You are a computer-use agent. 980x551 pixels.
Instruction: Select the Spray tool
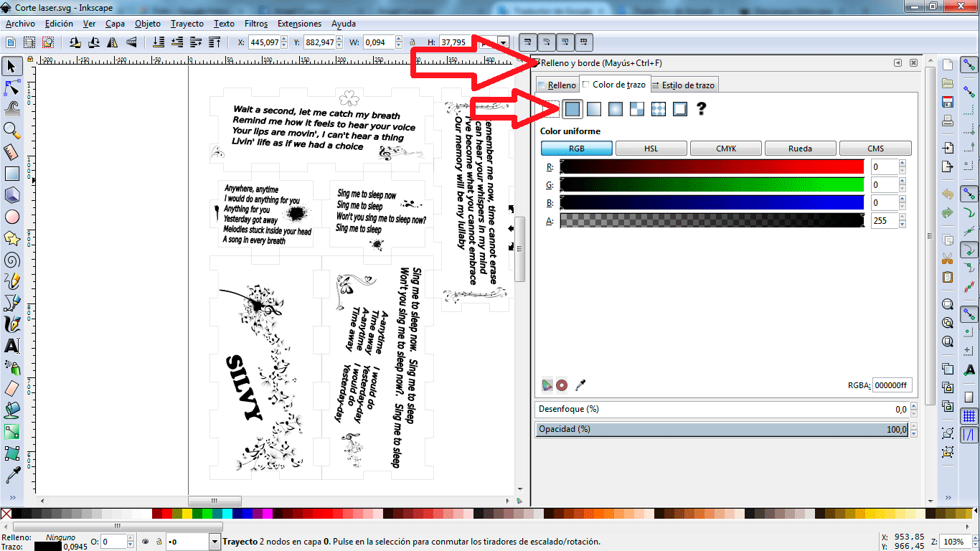point(11,367)
